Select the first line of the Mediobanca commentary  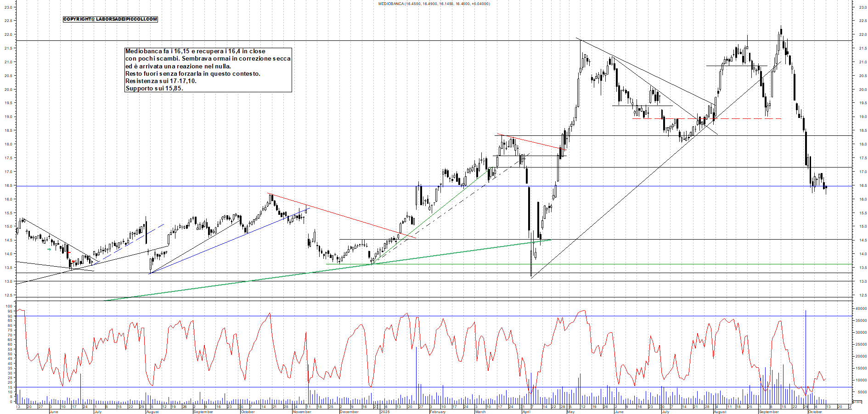(x=195, y=51)
